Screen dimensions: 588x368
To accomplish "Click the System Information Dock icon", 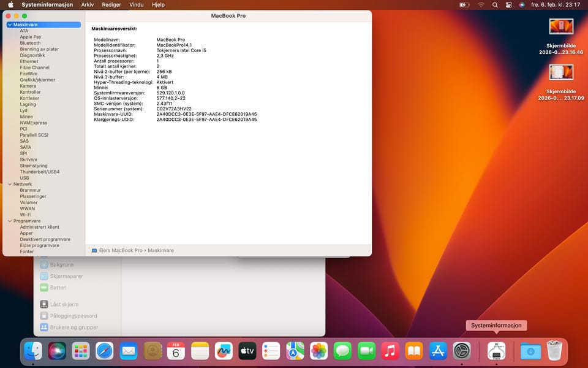I will tap(496, 351).
